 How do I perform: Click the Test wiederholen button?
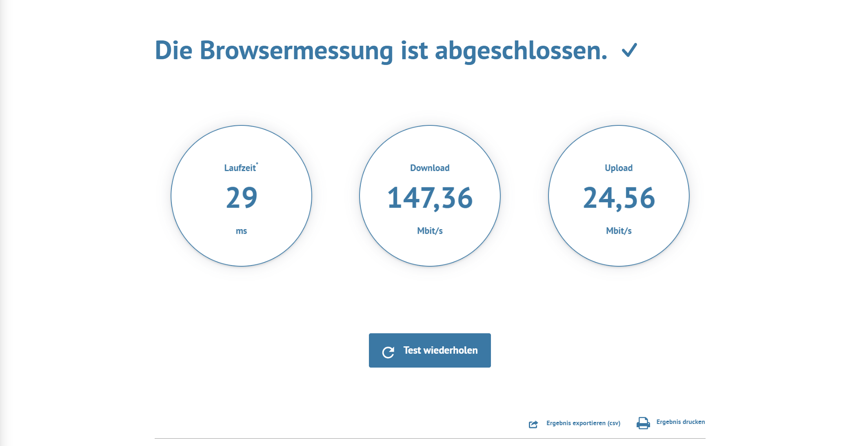(430, 350)
